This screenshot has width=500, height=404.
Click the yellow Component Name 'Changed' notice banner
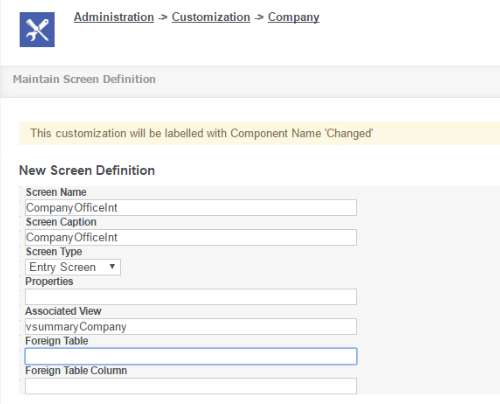point(259,133)
